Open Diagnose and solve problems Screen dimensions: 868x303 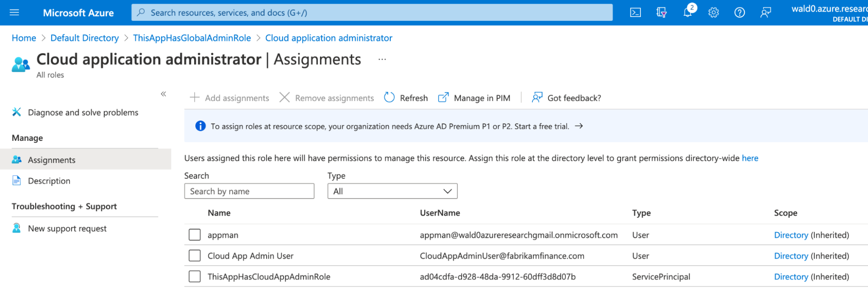click(x=83, y=113)
